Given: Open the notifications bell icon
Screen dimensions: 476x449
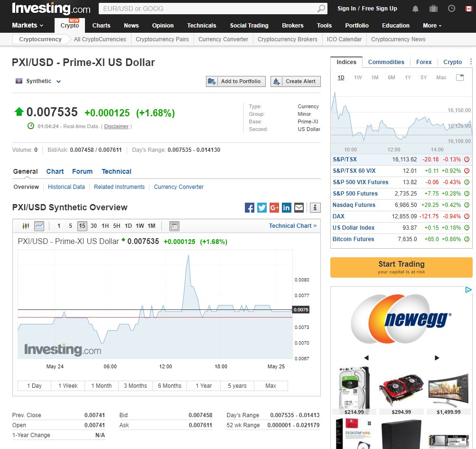Looking at the screenshot, I should (415, 9).
